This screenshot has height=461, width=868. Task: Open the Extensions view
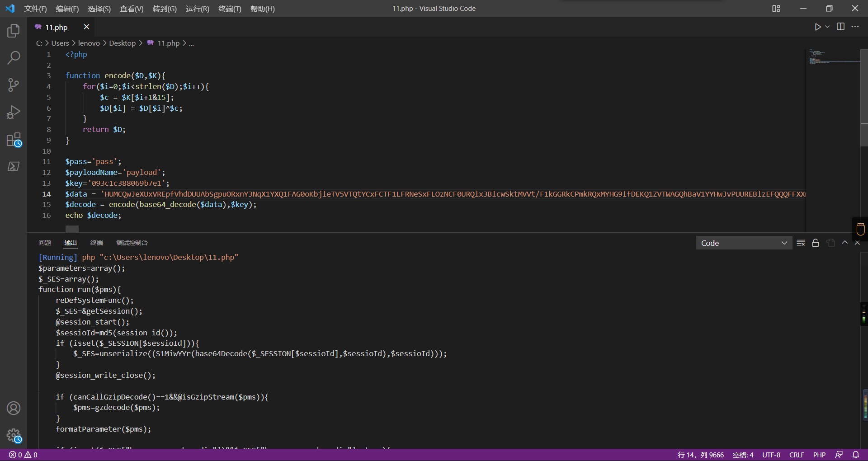(x=14, y=140)
